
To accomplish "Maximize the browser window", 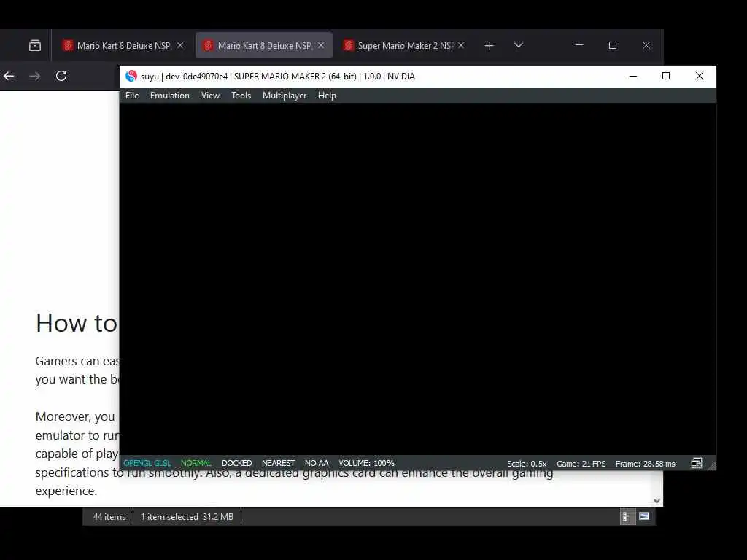I will (613, 45).
